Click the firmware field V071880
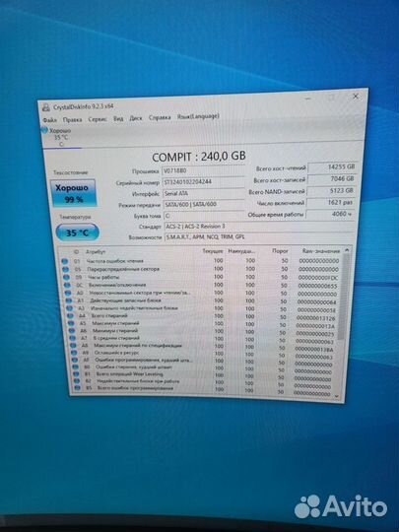 204,170
